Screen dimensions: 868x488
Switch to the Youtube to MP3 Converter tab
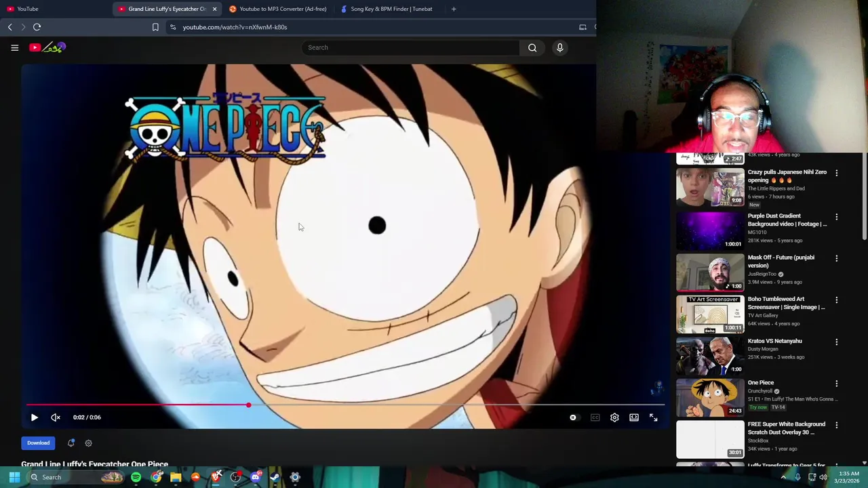(x=278, y=9)
